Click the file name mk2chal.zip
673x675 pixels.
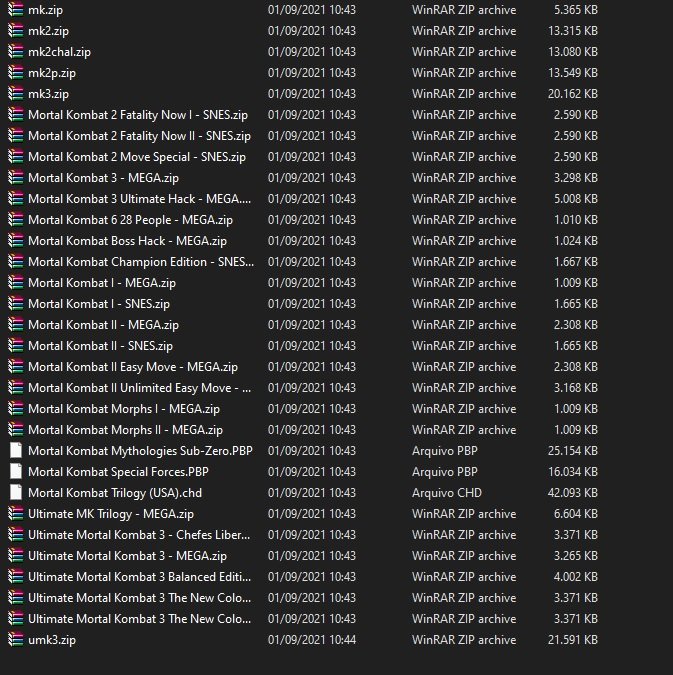(x=59, y=52)
